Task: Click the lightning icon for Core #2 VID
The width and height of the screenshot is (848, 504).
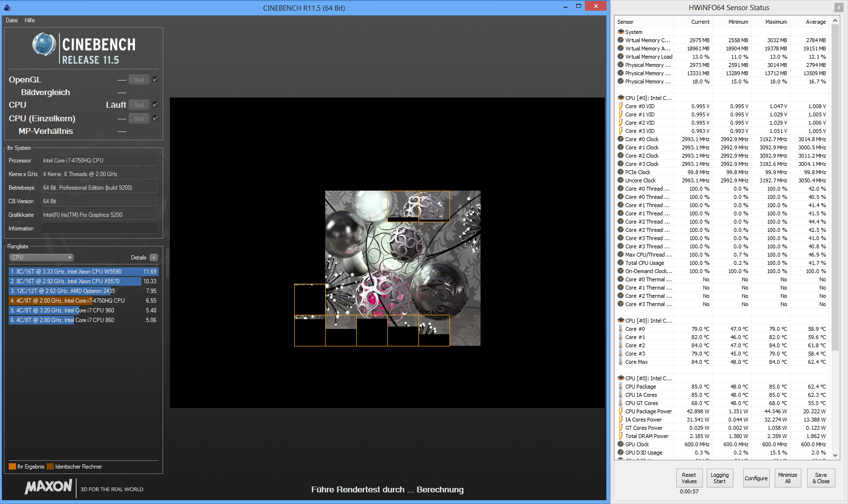Action: pyautogui.click(x=620, y=123)
